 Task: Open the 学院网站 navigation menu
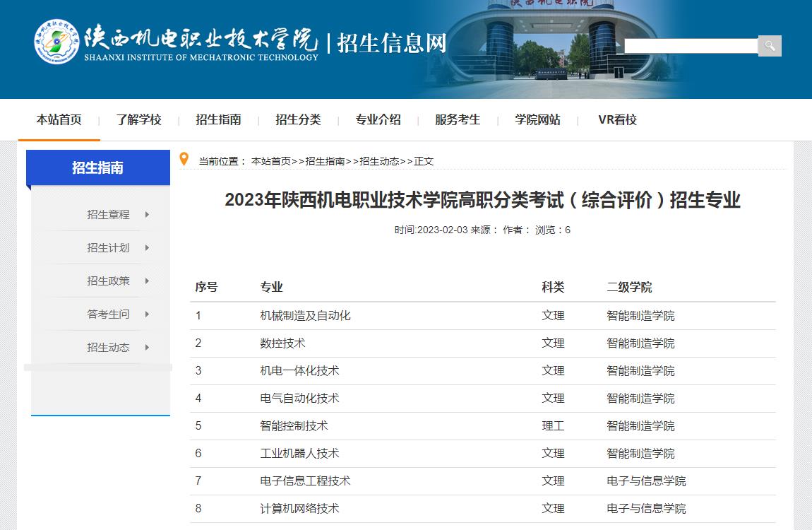(537, 119)
